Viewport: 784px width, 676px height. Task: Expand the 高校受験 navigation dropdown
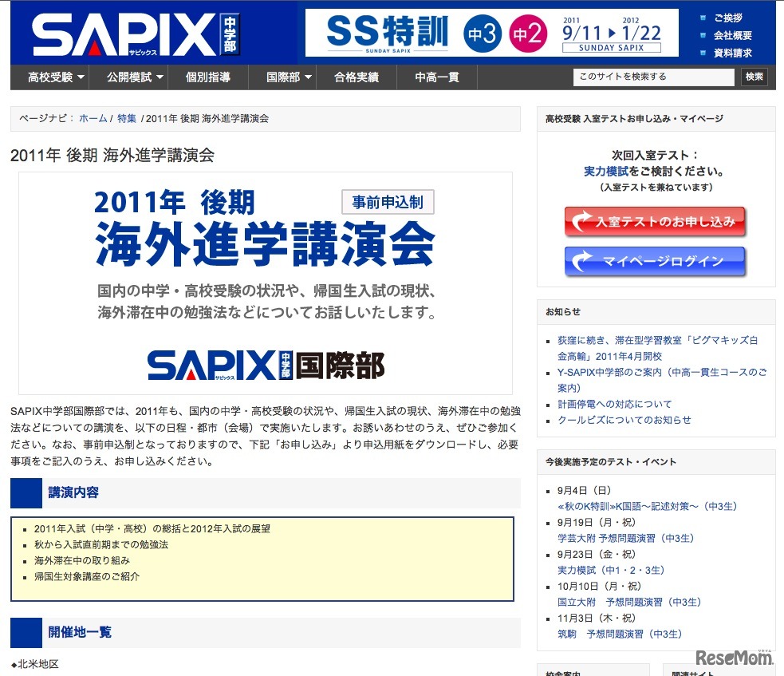(x=56, y=77)
